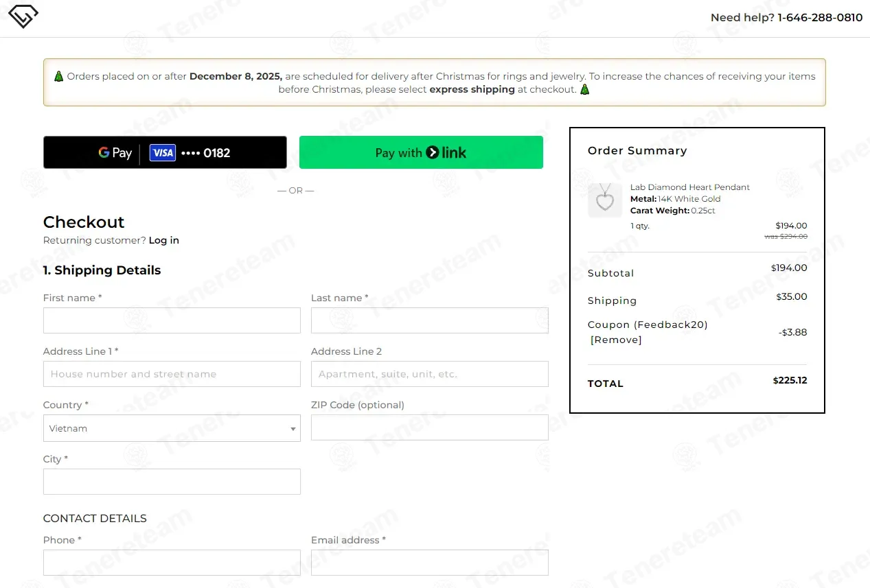Click the Subtotal amount $194.00
Image resolution: width=870 pixels, height=588 pixels.
pyautogui.click(x=789, y=268)
